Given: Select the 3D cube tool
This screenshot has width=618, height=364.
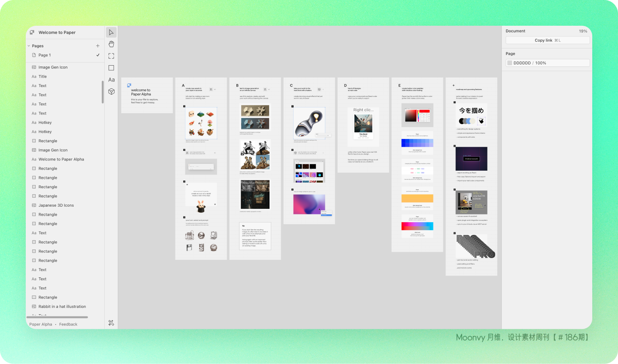Looking at the screenshot, I should [x=111, y=92].
